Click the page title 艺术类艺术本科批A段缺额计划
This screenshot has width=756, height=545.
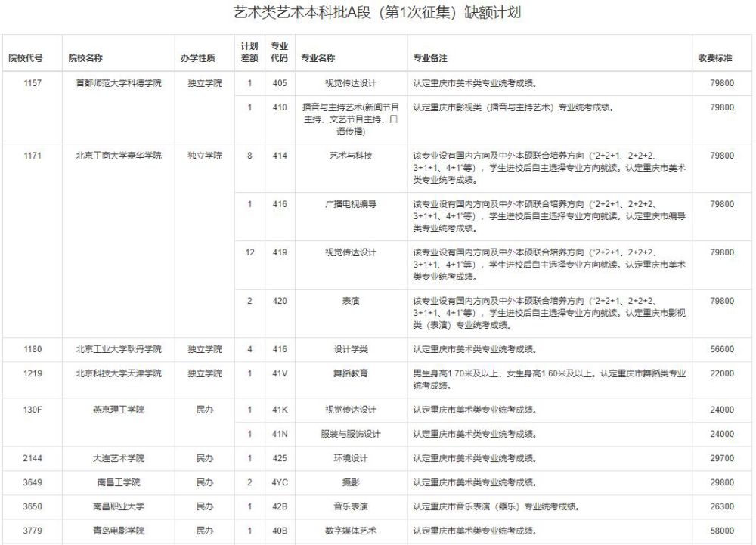coord(378,14)
